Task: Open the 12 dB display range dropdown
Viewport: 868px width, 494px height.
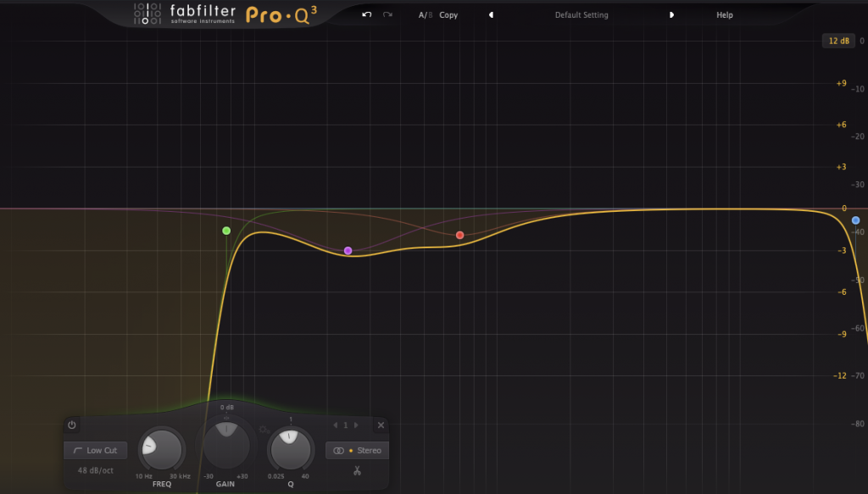Action: pyautogui.click(x=838, y=41)
